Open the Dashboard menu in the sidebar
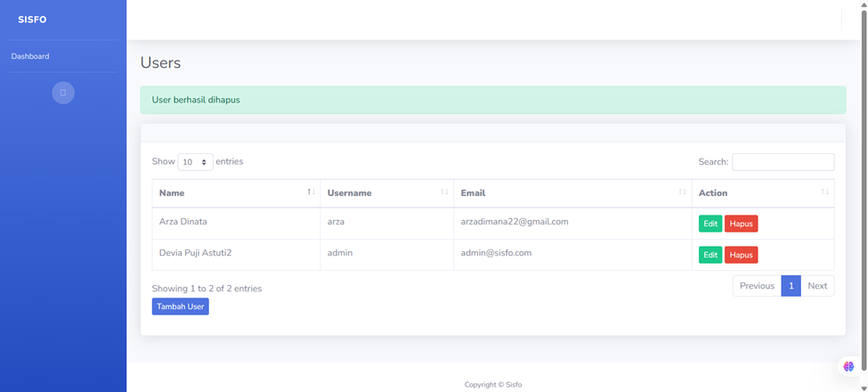 click(30, 56)
